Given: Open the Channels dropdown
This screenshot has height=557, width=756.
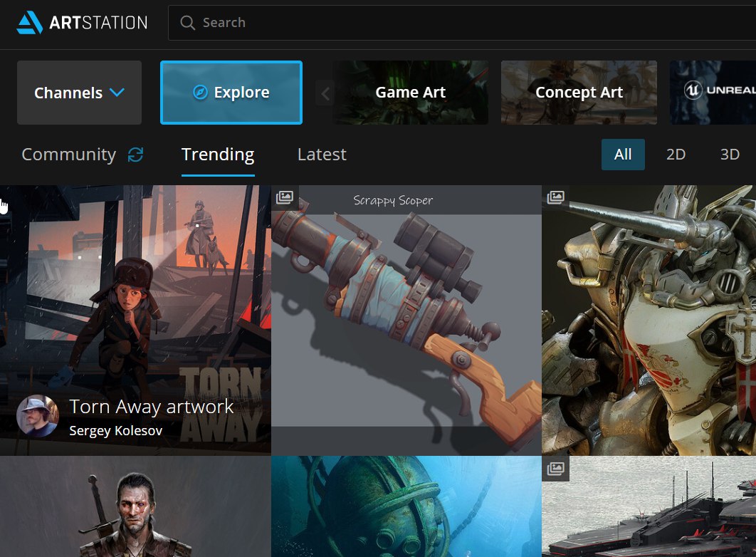Looking at the screenshot, I should [79, 93].
